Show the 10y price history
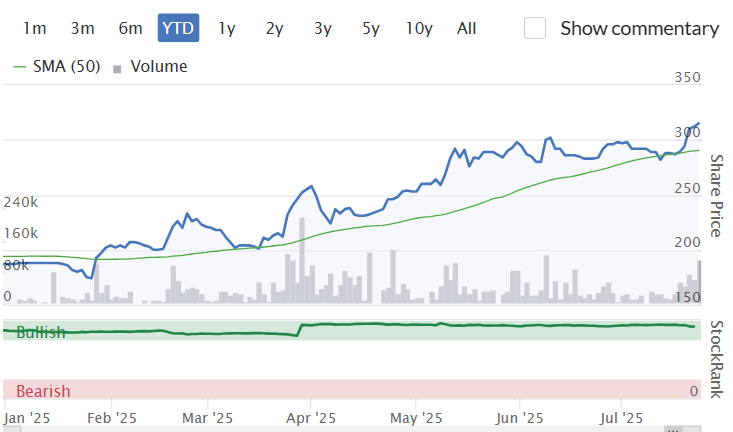The image size is (733, 432). pos(419,29)
